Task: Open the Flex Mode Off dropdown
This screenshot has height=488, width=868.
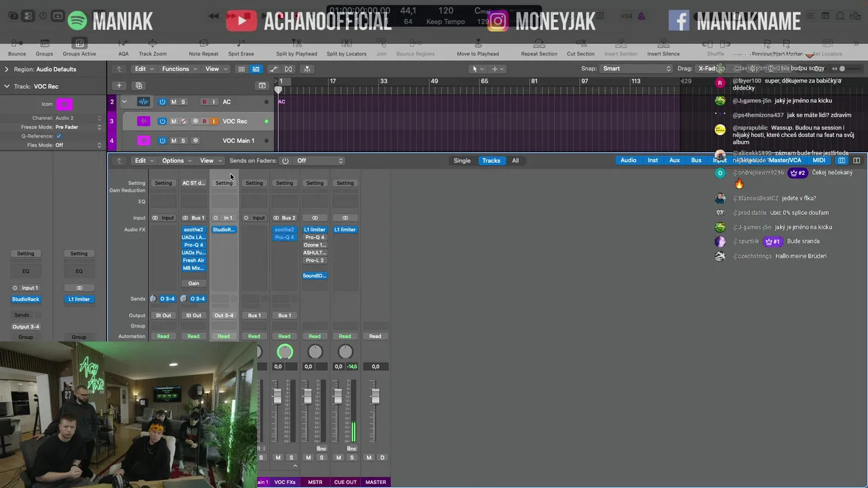Action: pyautogui.click(x=79, y=145)
